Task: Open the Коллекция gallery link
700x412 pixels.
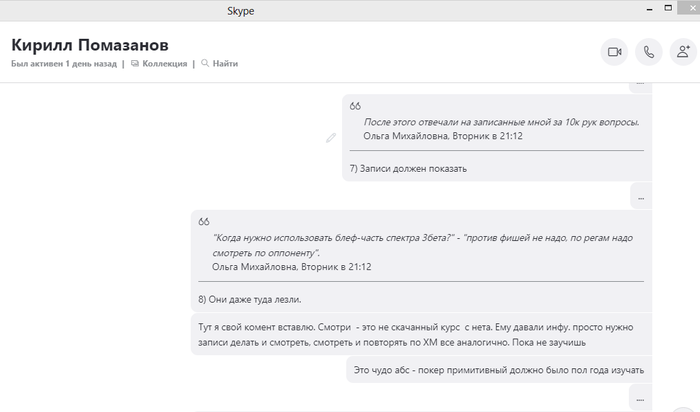Action: 165,64
